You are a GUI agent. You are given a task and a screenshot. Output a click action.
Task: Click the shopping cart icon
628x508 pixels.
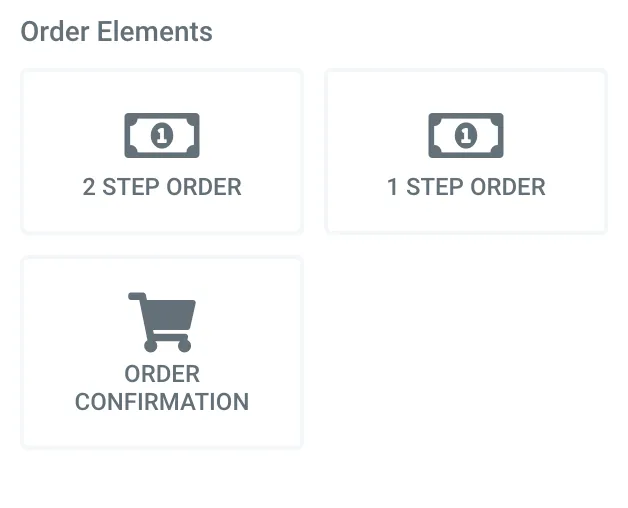tap(162, 322)
